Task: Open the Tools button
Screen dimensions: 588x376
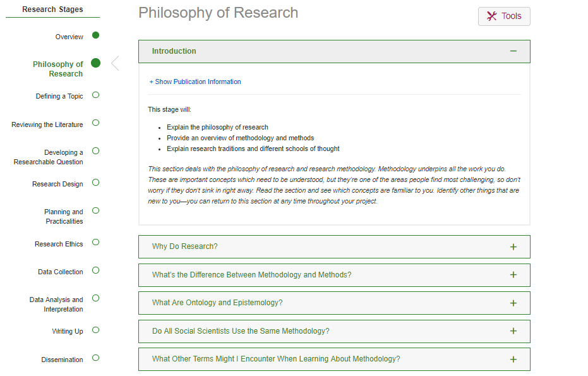Action: point(504,16)
